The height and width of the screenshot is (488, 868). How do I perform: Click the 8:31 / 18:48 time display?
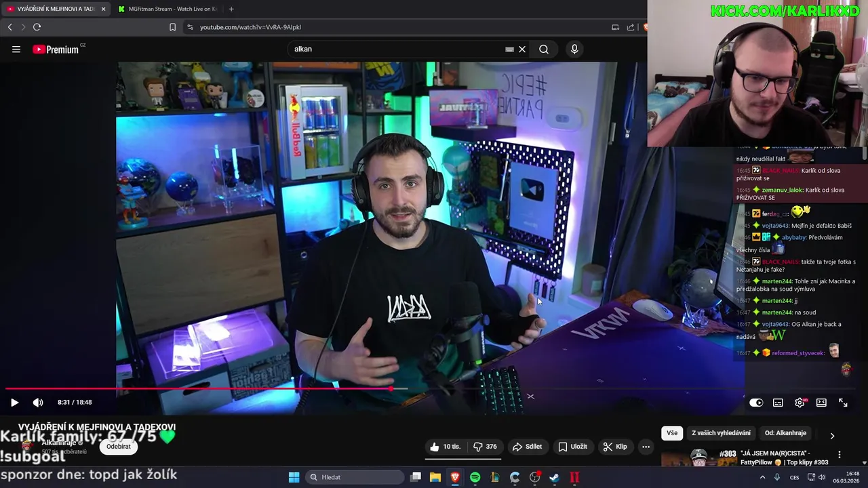click(75, 402)
